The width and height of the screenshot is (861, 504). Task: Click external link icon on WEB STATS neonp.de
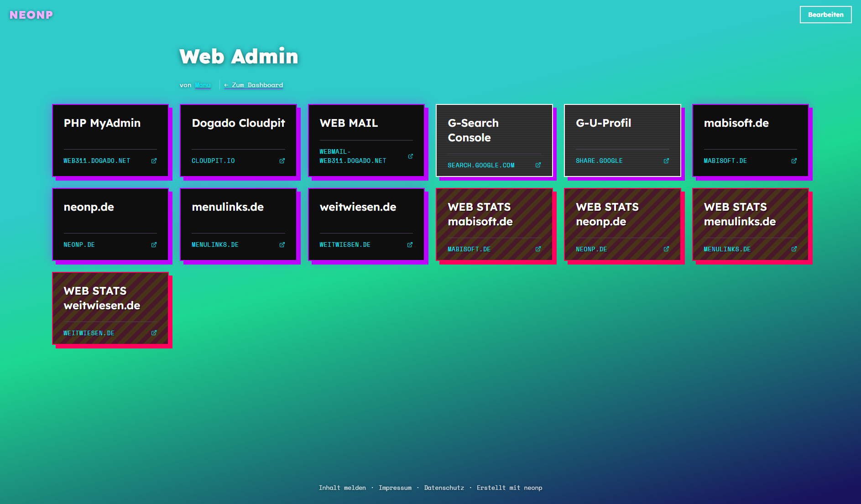(x=666, y=249)
